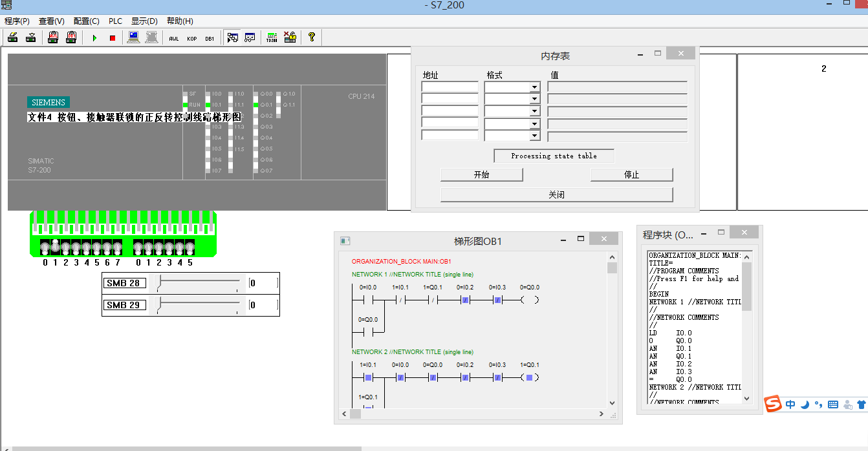Open the PLC menu
The image size is (868, 451).
[115, 21]
